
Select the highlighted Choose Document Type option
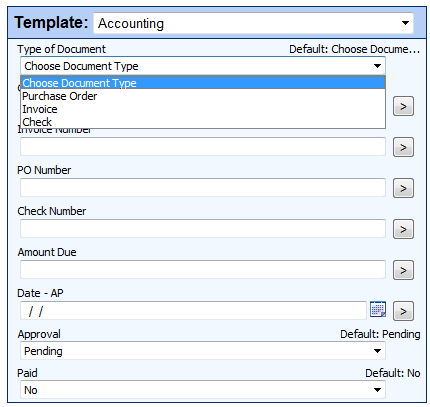[x=203, y=83]
